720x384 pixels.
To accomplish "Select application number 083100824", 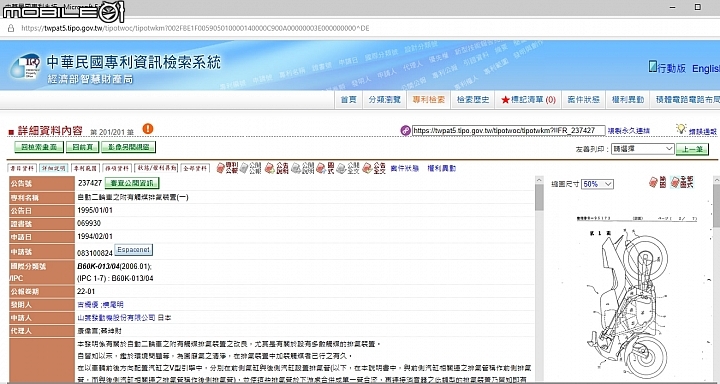I will coord(95,253).
